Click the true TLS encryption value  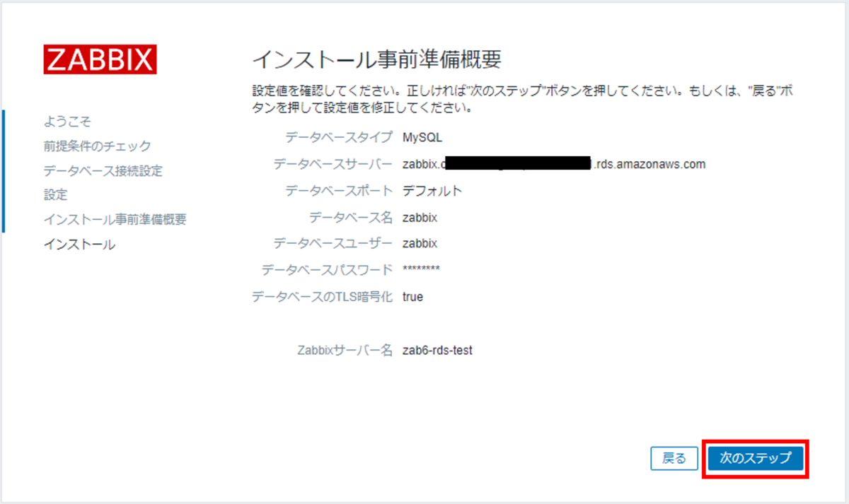(x=412, y=297)
